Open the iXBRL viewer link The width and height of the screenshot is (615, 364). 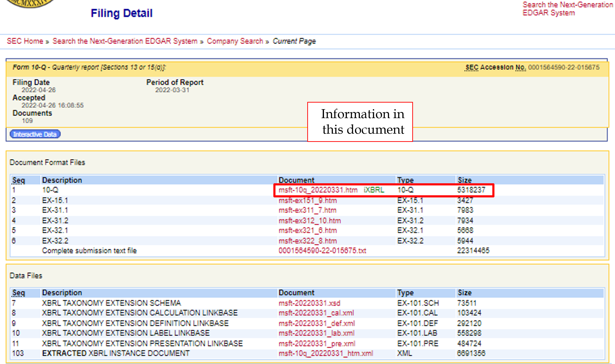[x=374, y=190]
